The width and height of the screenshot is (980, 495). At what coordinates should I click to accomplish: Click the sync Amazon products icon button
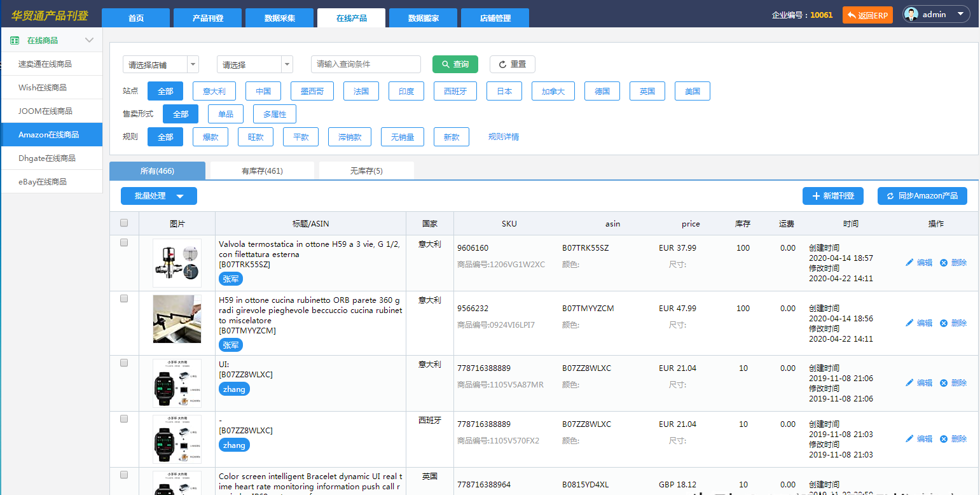[x=922, y=196]
